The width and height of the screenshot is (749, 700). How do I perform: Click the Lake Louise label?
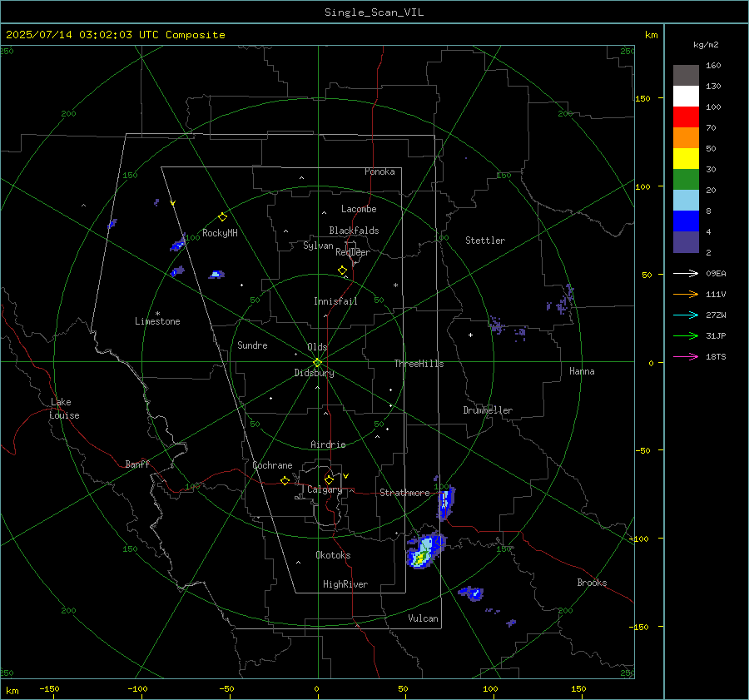tap(64, 409)
